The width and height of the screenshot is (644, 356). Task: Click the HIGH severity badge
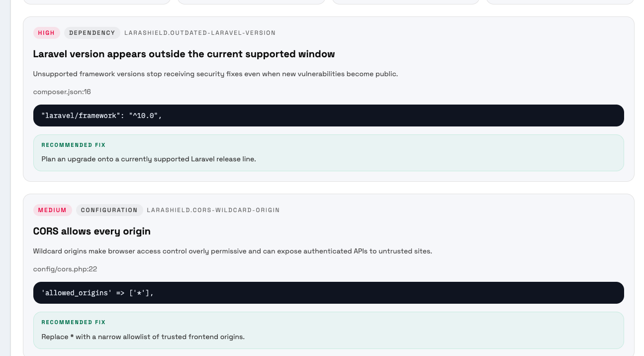(46, 33)
